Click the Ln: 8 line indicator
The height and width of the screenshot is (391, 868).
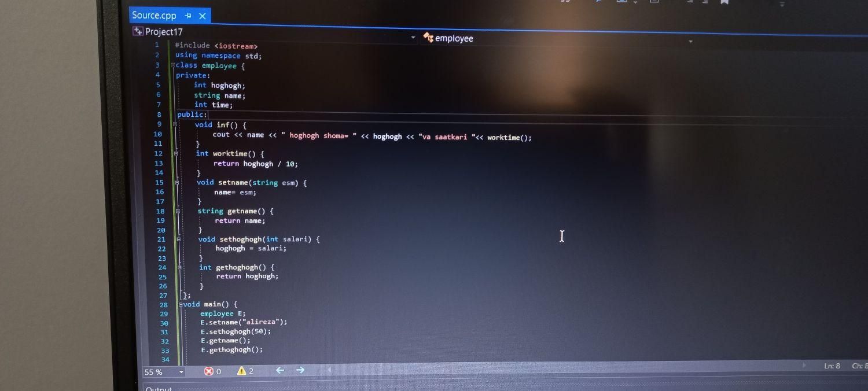click(832, 366)
